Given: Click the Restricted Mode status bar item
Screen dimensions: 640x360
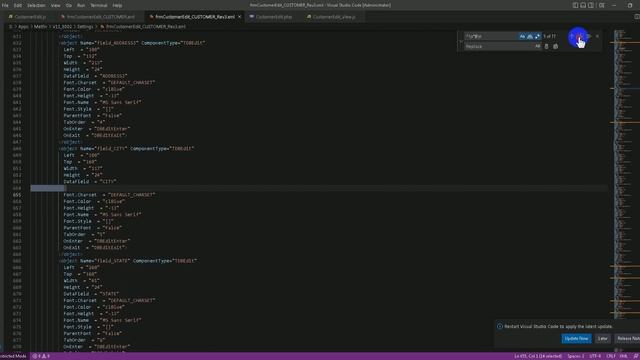Looking at the screenshot, I should click(13, 356).
